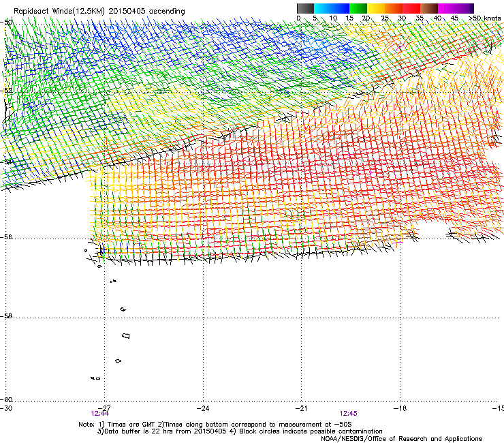
Task: Click the note line '3)Data buffer is 22 hrs'
Action: pos(240,431)
